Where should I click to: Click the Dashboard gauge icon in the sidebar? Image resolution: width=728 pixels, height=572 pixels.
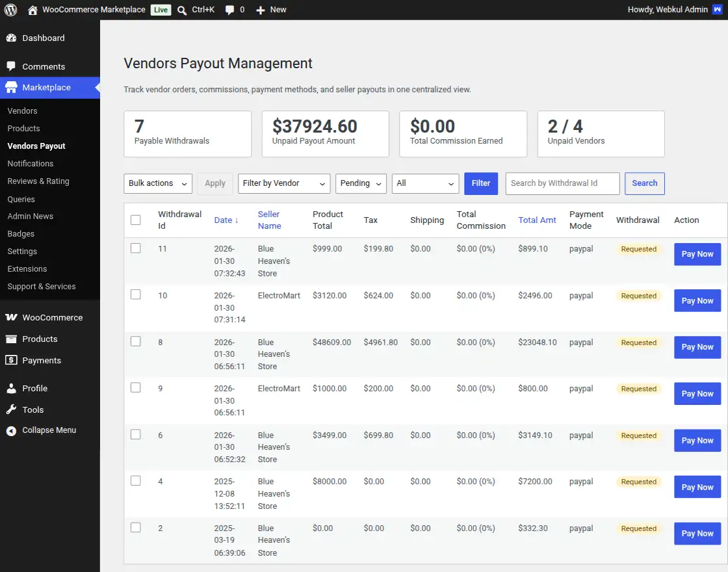[12, 38]
